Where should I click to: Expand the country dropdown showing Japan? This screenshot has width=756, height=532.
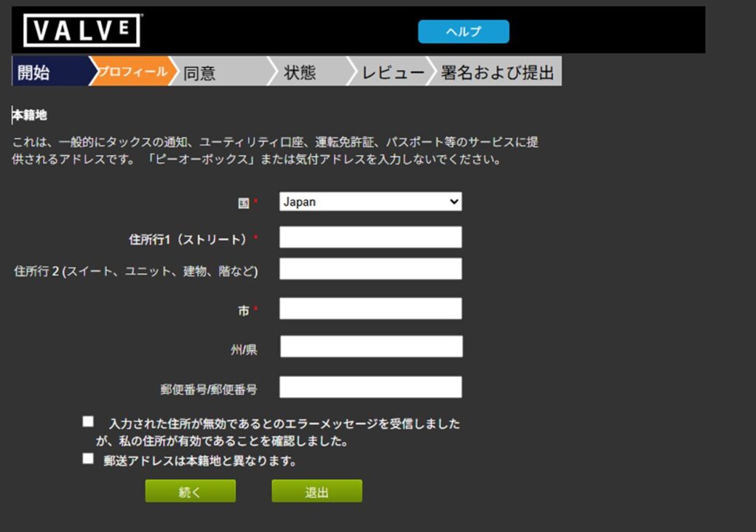point(370,201)
